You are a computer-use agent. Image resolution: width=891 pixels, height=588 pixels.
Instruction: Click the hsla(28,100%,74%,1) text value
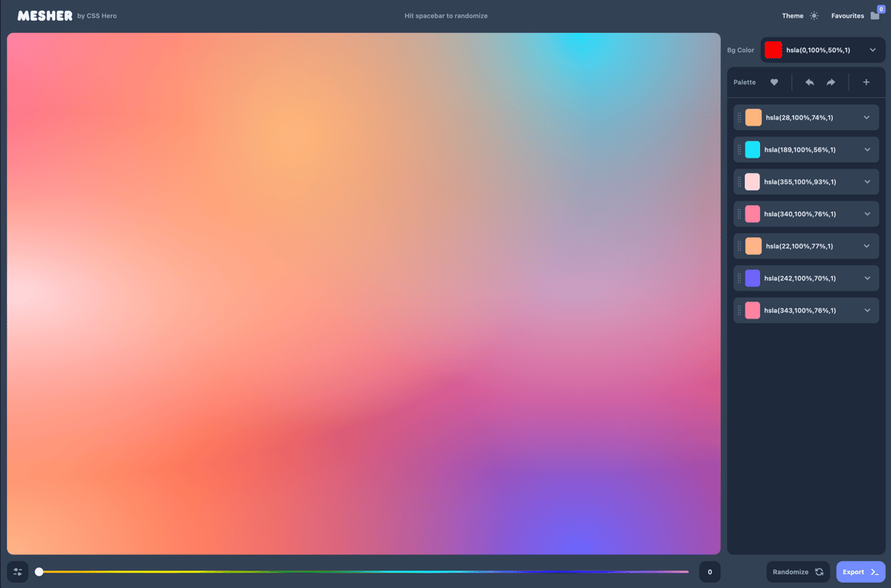799,118
